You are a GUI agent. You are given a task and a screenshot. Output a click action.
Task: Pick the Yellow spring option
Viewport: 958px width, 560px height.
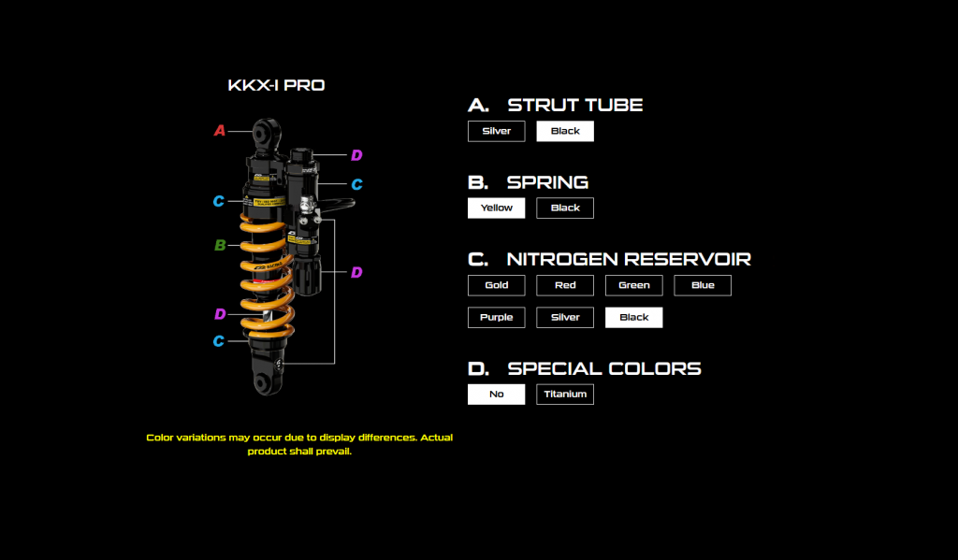(496, 208)
